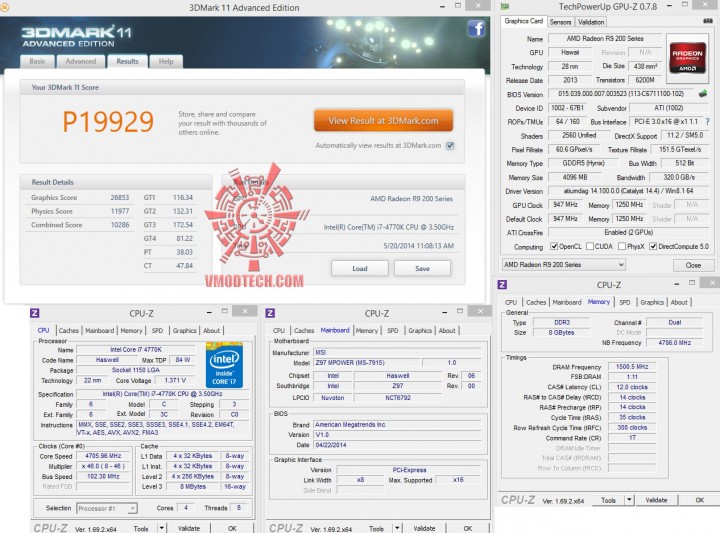Open the Help tab in 3DMark
The image size is (720, 533).
166,62
